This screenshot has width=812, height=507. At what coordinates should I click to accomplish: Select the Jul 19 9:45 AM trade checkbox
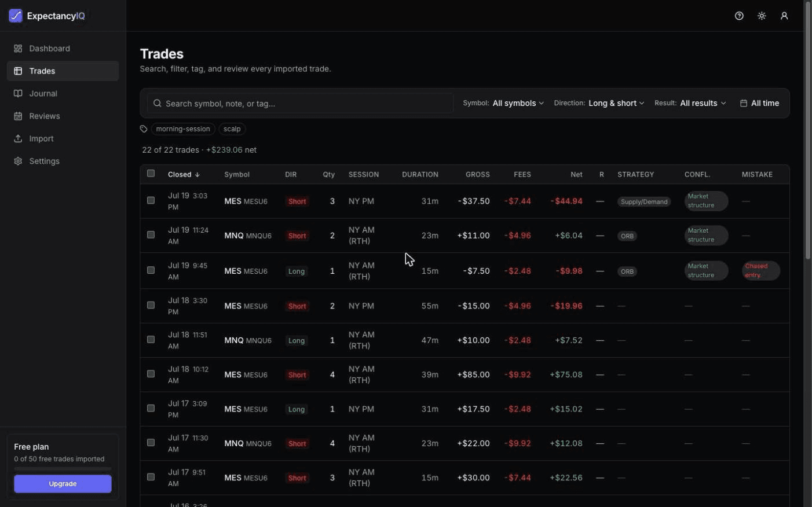point(151,270)
